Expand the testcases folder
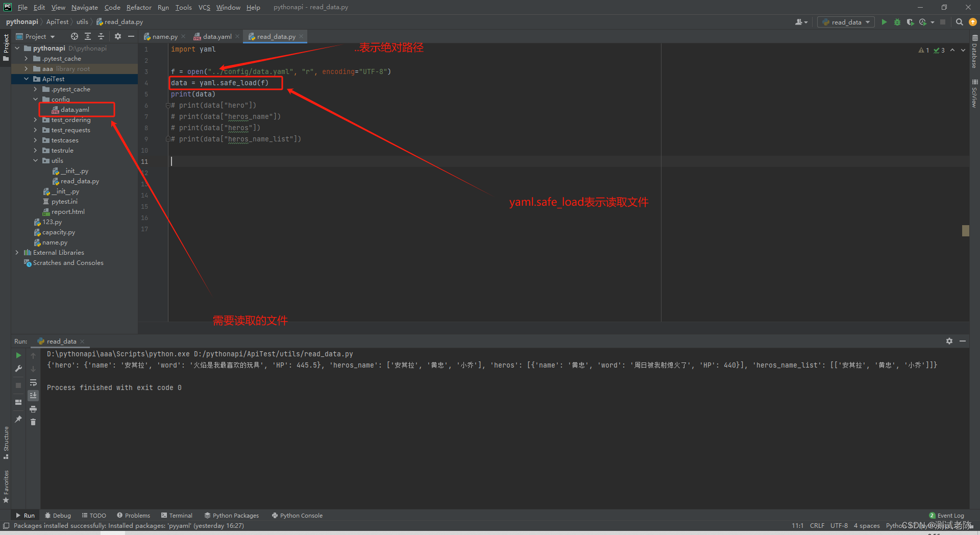 point(35,140)
